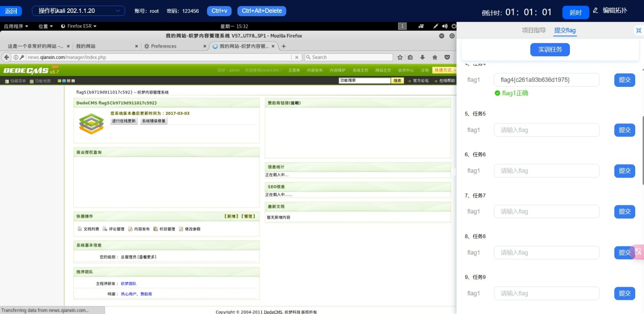This screenshot has height=314, width=644.
Task: Switch to 项目指导 tab
Action: (534, 30)
